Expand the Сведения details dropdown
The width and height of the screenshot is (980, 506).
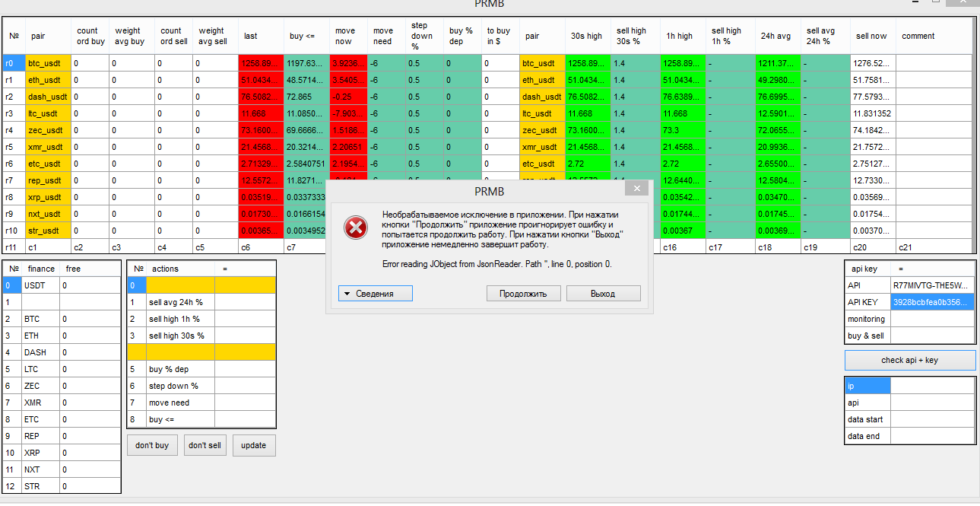(x=375, y=294)
